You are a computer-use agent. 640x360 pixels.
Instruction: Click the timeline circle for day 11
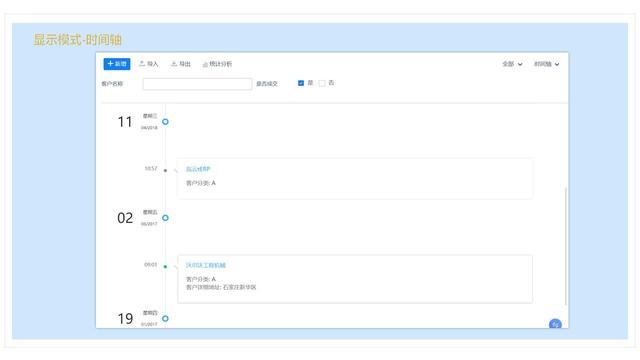[165, 122]
